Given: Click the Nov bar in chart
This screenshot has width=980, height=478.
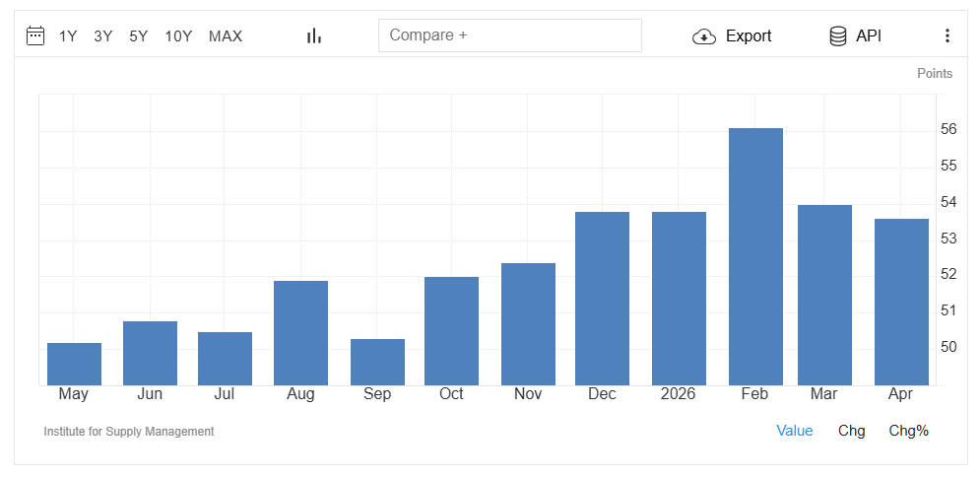Looking at the screenshot, I should click(x=528, y=324).
